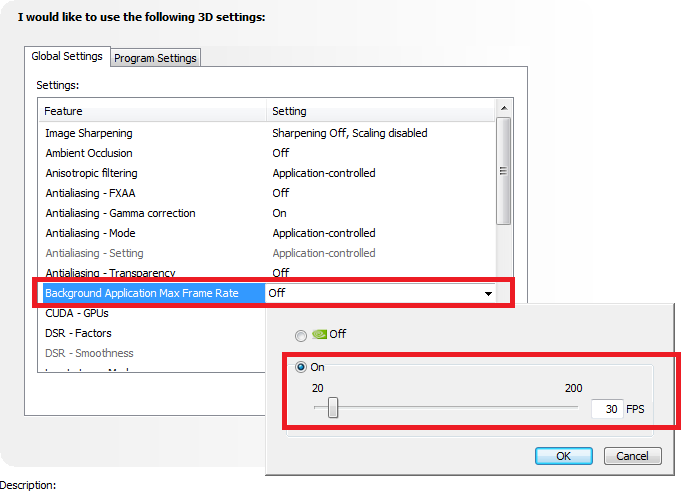Click Application-controlled value for Anisotropic filtering
Image resolution: width=698 pixels, height=496 pixels.
324,173
